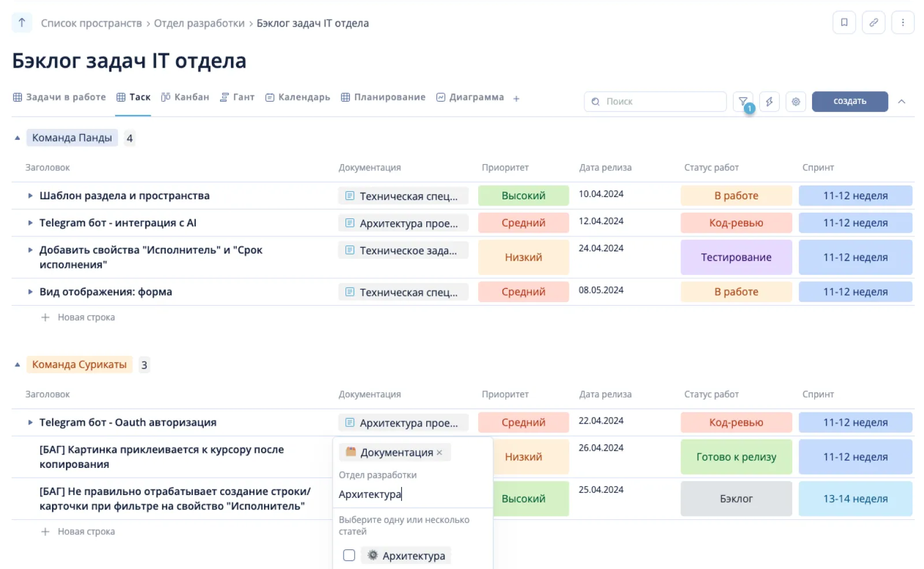Add a new view with plus icon
Screen dimensions: 924x569
coord(516,99)
